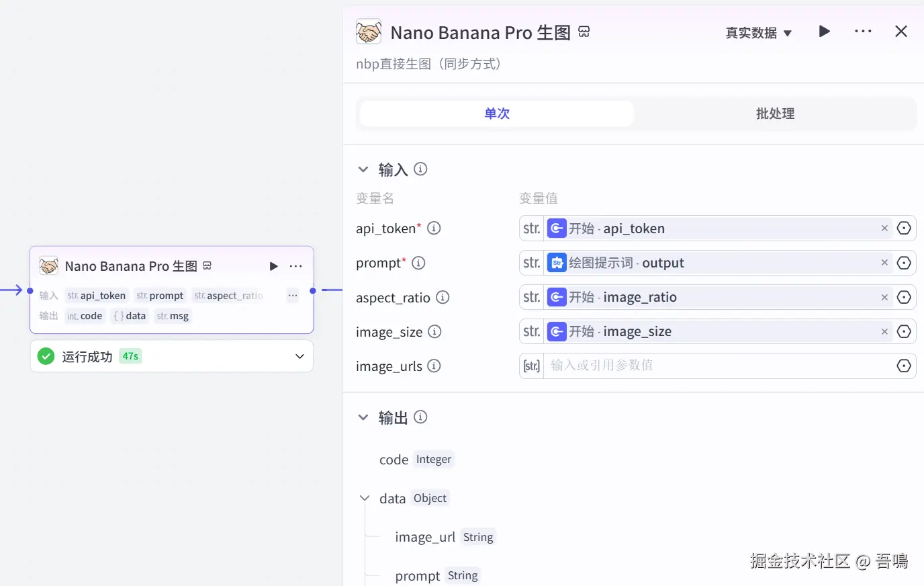Show info tooltip for api_token
Screen dimensions: 924x586
coord(434,228)
